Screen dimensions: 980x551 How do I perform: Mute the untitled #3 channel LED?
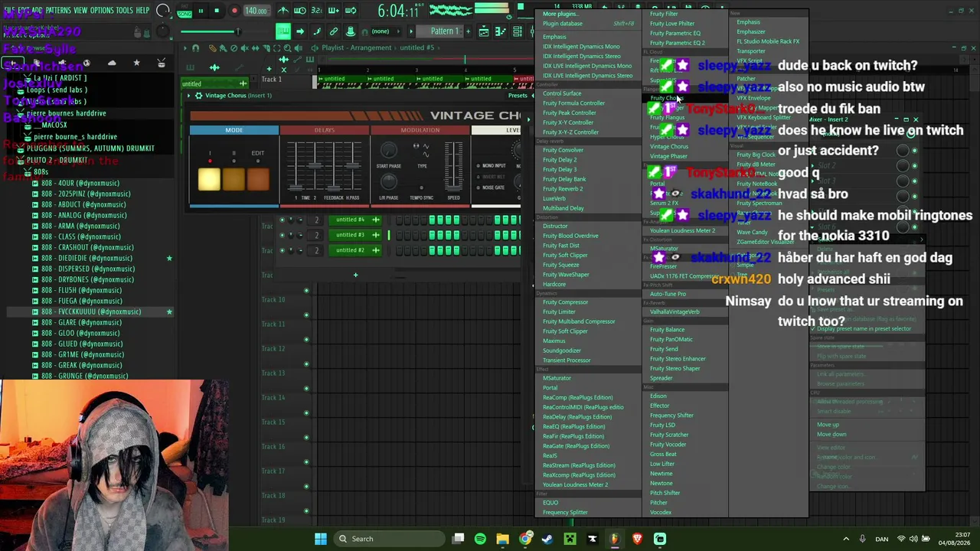[282, 235]
